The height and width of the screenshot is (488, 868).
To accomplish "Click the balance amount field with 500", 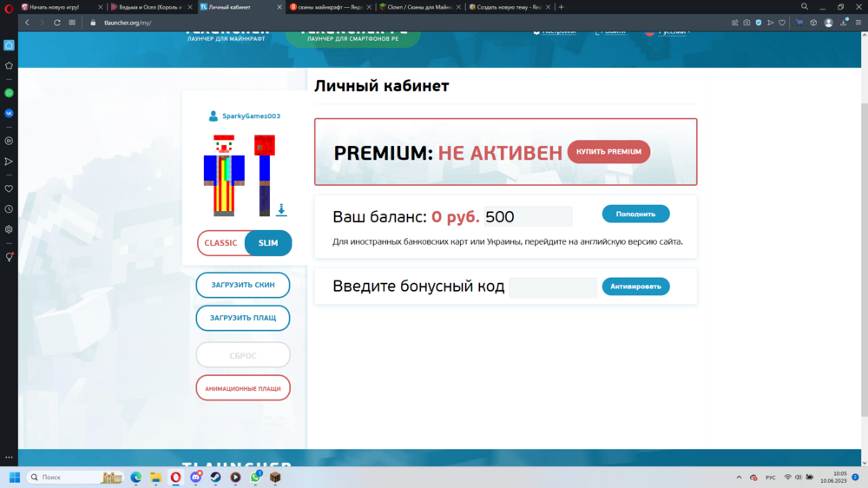I will tap(528, 216).
